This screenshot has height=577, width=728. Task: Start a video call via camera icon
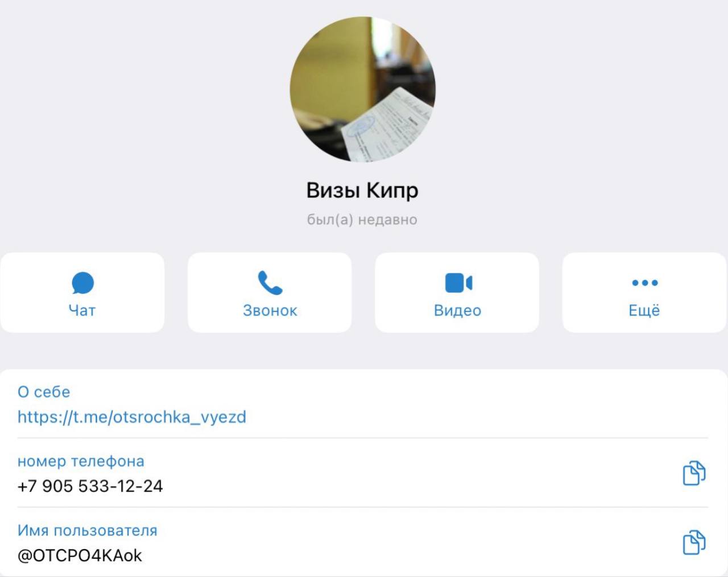tap(458, 283)
